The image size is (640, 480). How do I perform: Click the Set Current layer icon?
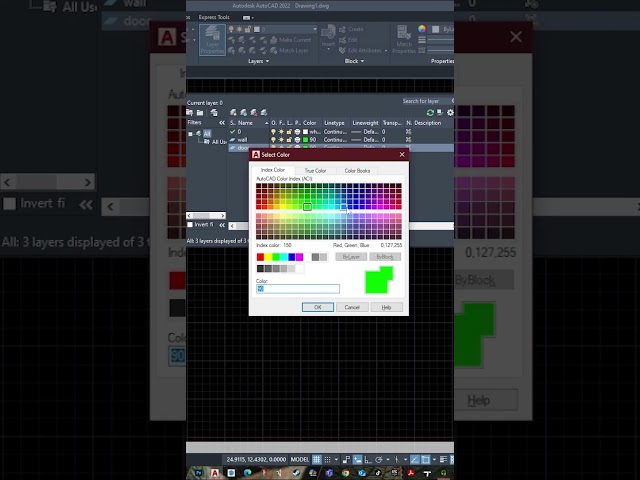[x=264, y=112]
